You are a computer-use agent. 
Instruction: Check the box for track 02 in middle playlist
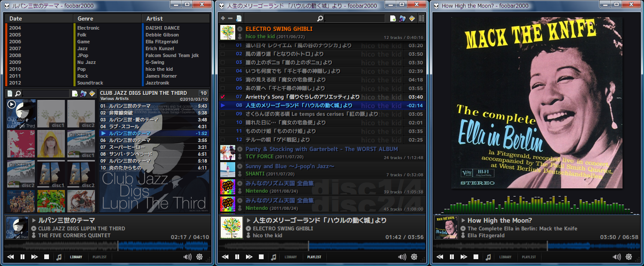point(222,54)
